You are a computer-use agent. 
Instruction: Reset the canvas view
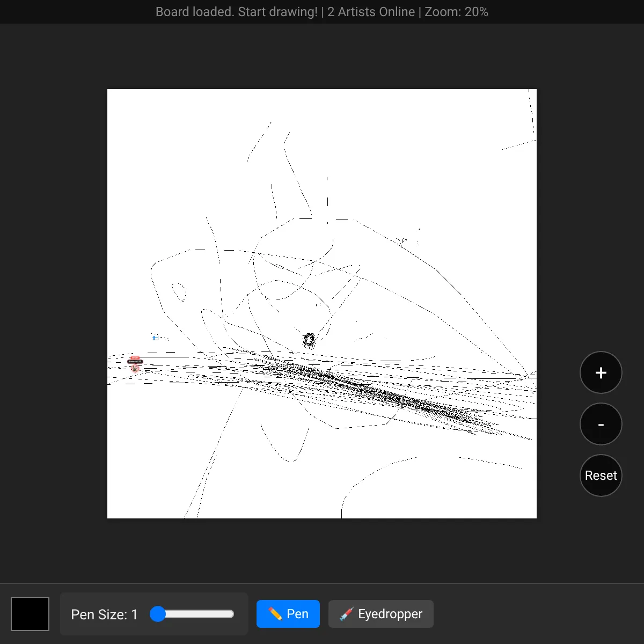point(601,475)
